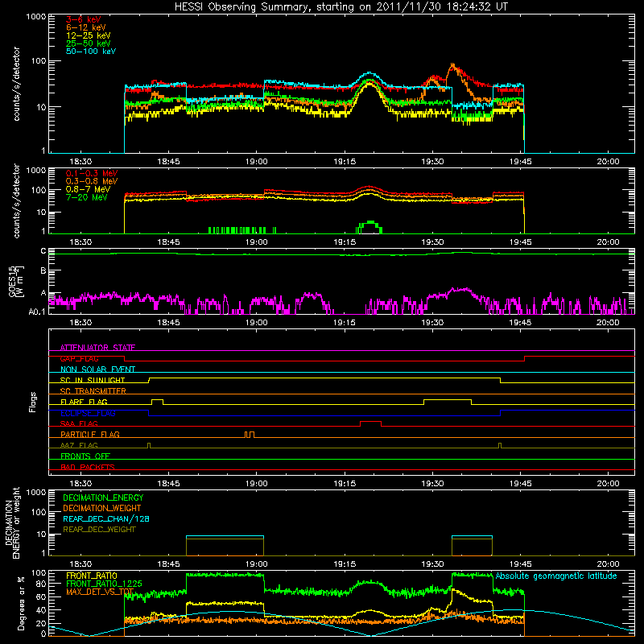This screenshot has height=644, width=644.
Task: Click the Degrees or % axis title
Action: (x=21, y=603)
